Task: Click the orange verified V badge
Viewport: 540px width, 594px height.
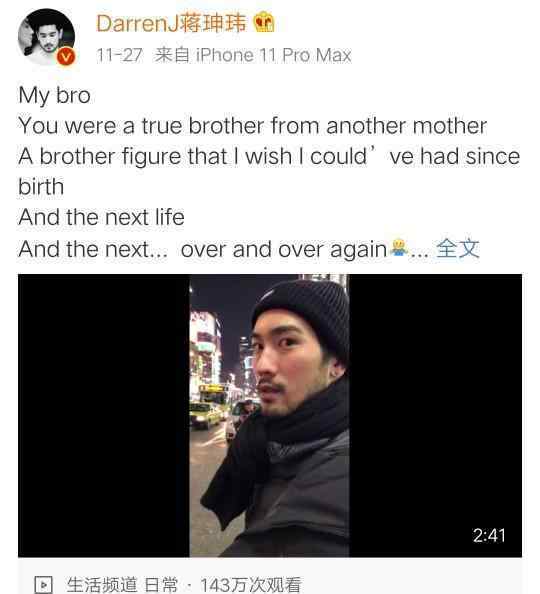Action: (66, 57)
